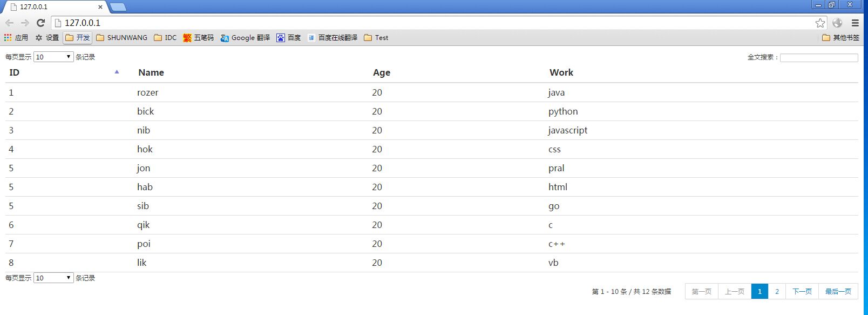Open the Chrome hamburger menu
The height and width of the screenshot is (315, 868).
(855, 23)
